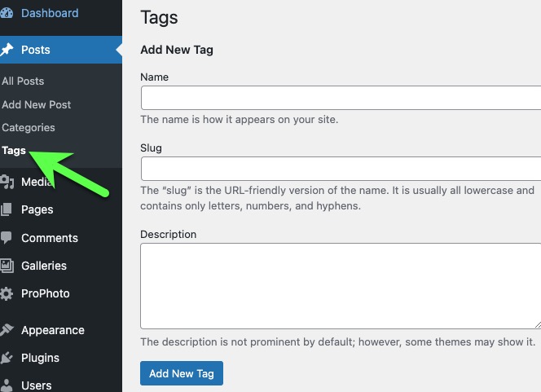541x392 pixels.
Task: Click the Plugins plug icon
Action: pos(7,358)
